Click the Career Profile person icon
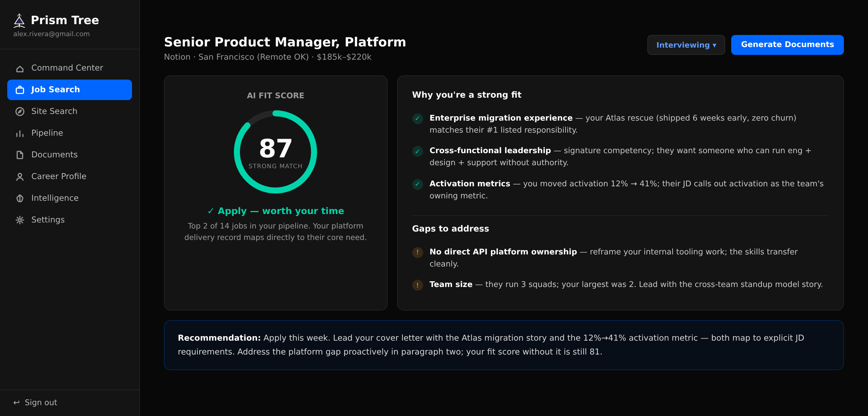 click(x=20, y=177)
